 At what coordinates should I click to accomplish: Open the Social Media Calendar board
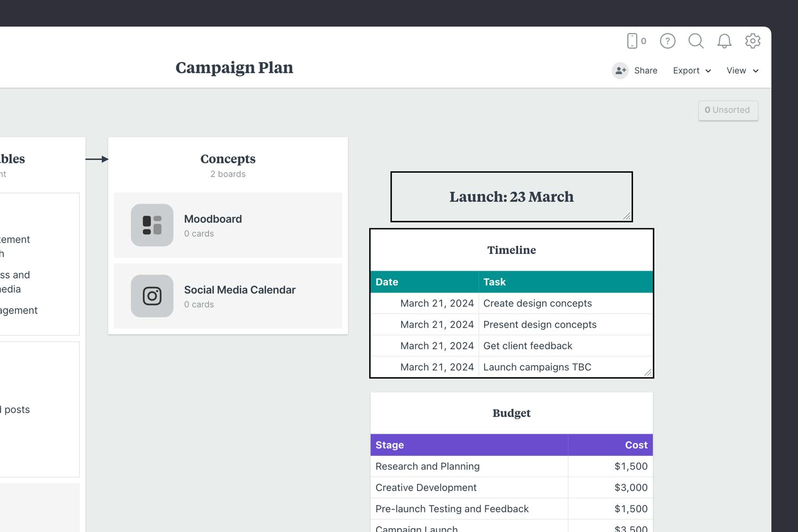(239, 290)
